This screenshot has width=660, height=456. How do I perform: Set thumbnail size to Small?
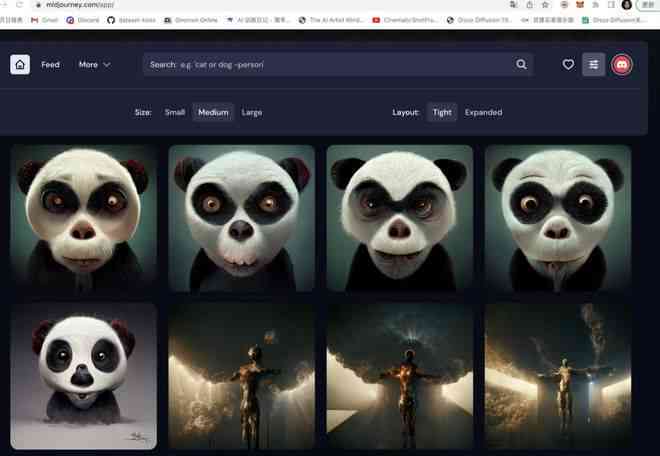tap(175, 112)
